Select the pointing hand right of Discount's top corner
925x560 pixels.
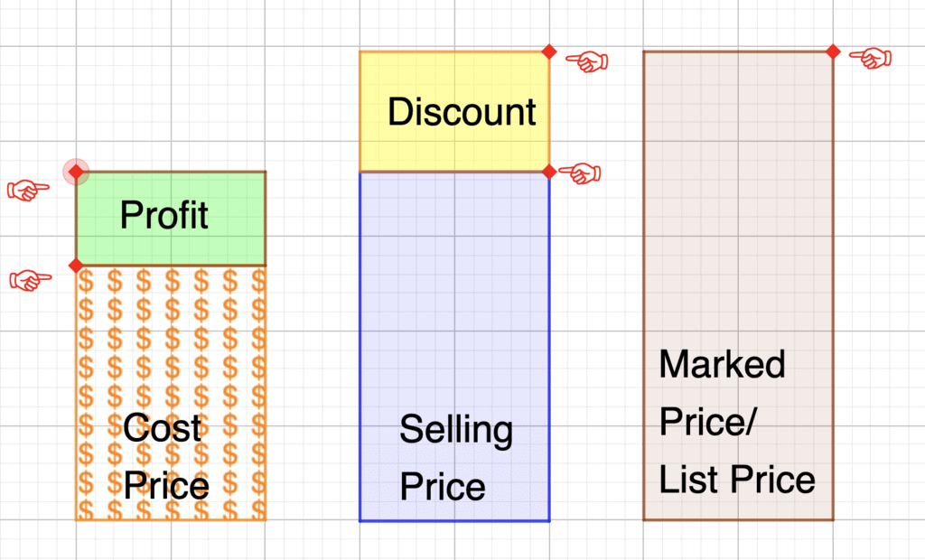click(587, 61)
